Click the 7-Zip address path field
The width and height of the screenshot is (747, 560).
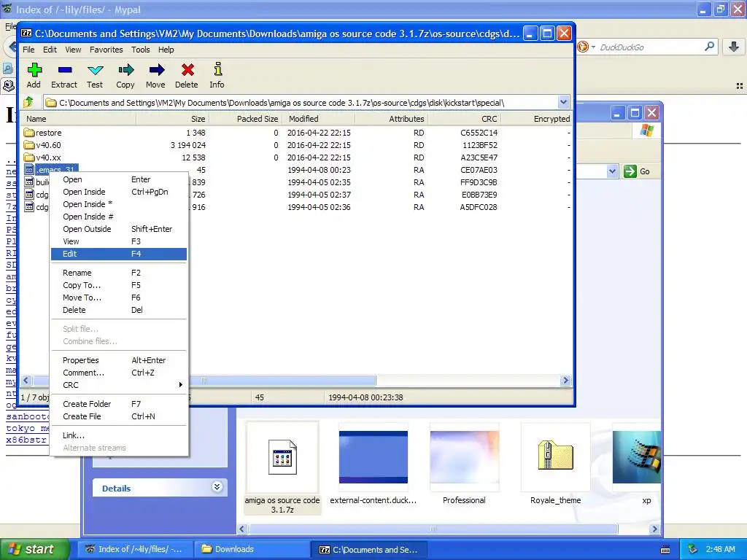(x=302, y=102)
